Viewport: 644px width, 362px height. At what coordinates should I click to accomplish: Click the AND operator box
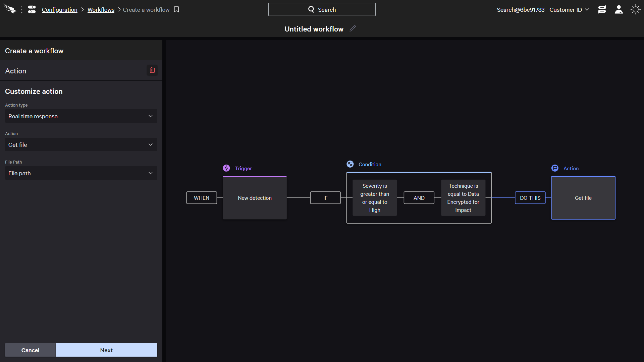[x=419, y=198]
